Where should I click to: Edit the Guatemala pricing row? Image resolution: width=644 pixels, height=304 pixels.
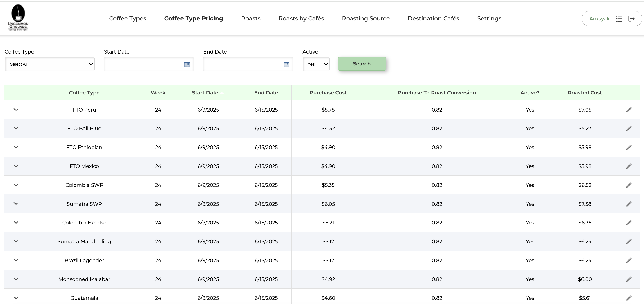coord(629,298)
